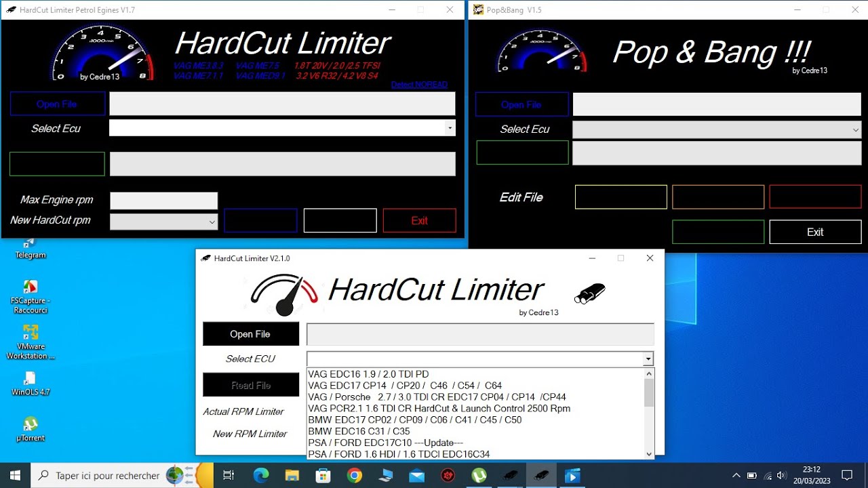Open the Movies & TV taskbar icon

(x=573, y=476)
